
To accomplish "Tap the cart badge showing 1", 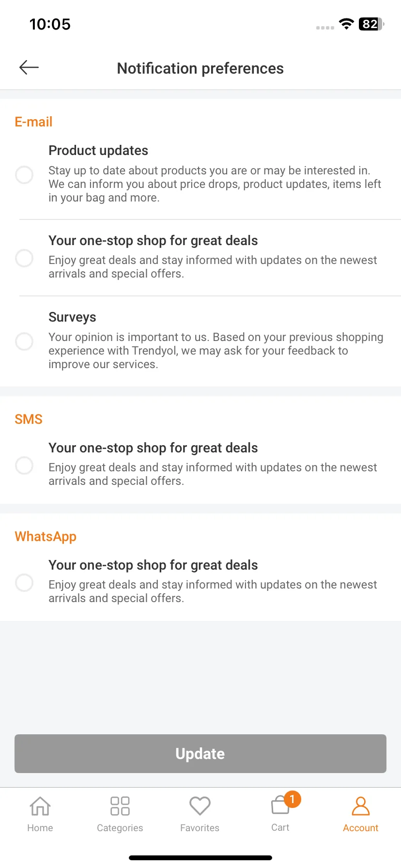I will point(292,799).
